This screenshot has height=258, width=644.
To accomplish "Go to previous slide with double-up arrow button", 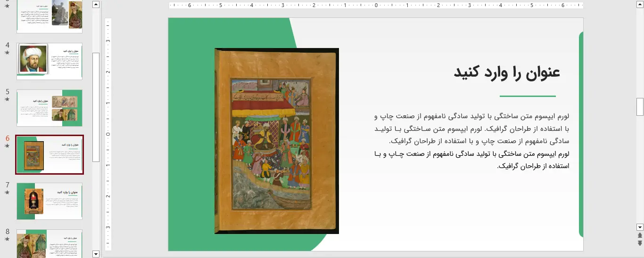I will coord(640,235).
